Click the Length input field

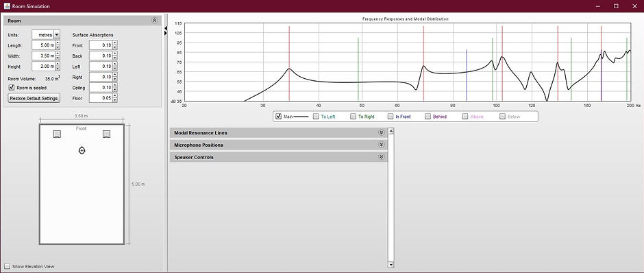point(43,45)
